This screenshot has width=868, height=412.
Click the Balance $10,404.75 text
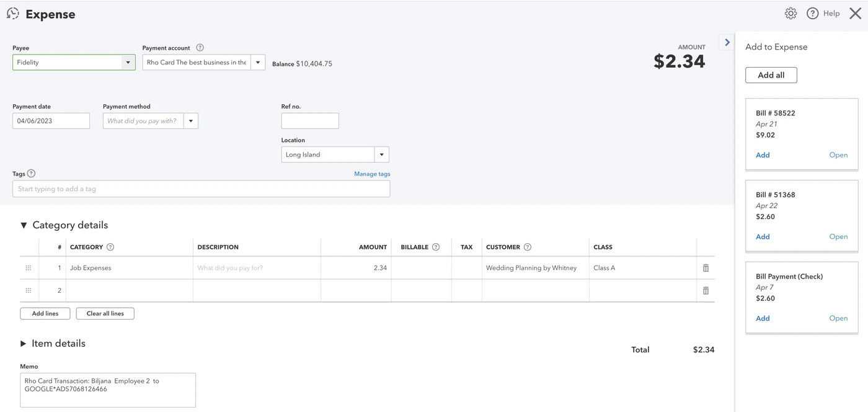point(302,64)
